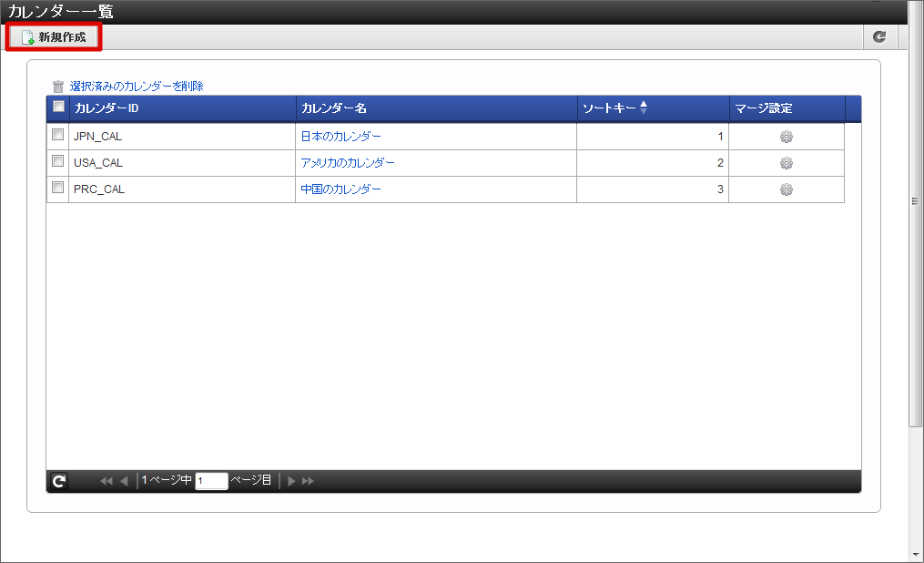This screenshot has height=563, width=924.
Task: Open 日本のカレンダー link
Action: coord(341,136)
